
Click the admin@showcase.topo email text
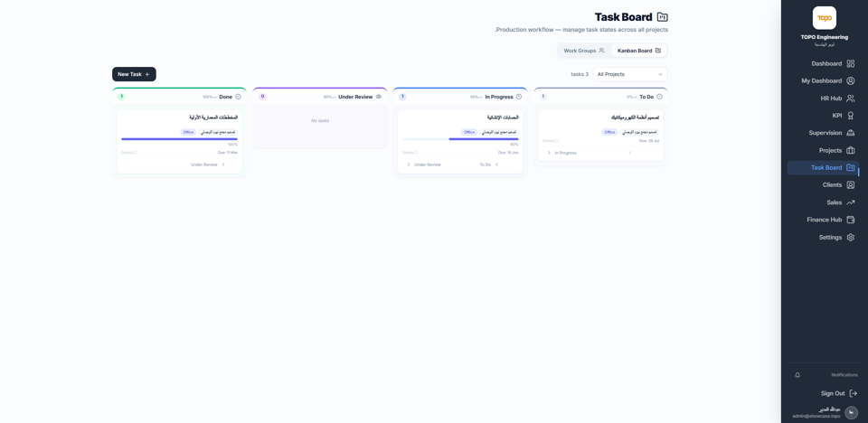click(816, 416)
